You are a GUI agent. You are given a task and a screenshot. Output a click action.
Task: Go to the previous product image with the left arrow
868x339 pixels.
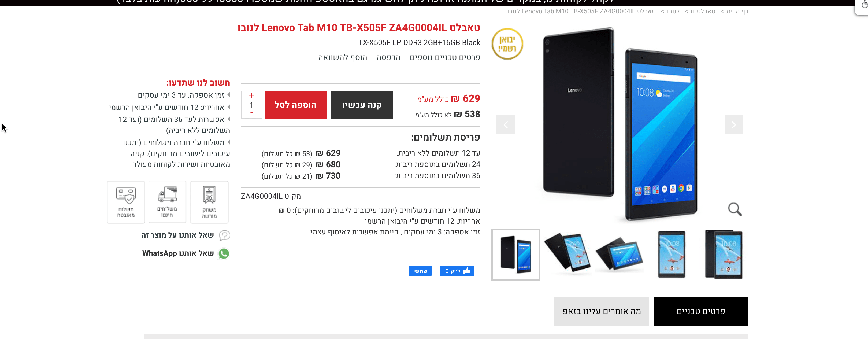click(505, 124)
